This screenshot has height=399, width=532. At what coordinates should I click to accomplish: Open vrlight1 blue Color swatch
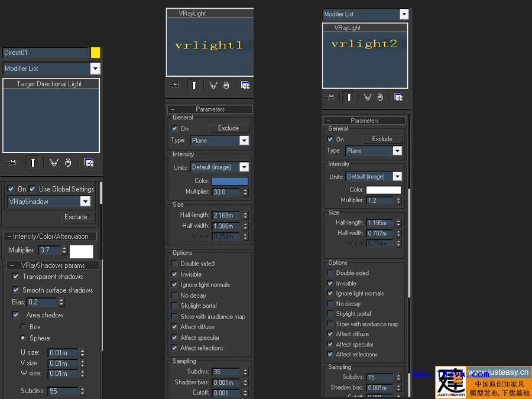230,181
